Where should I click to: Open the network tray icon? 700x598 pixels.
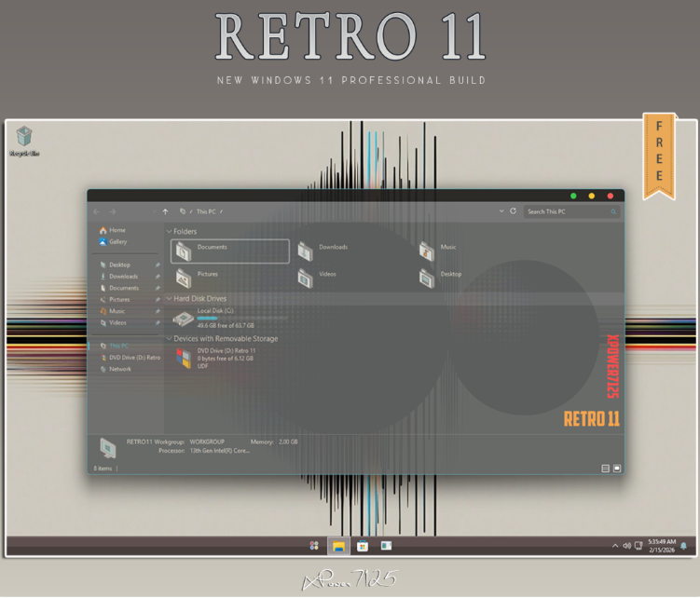click(x=638, y=546)
